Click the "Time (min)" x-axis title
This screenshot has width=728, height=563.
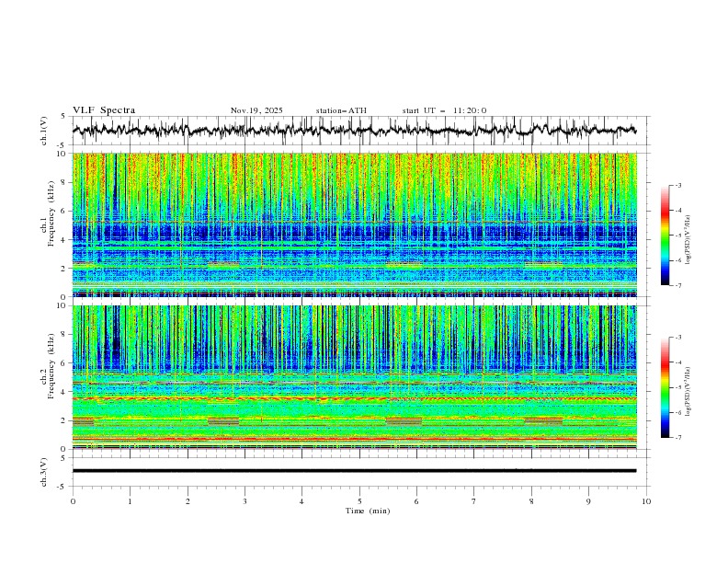pos(368,511)
